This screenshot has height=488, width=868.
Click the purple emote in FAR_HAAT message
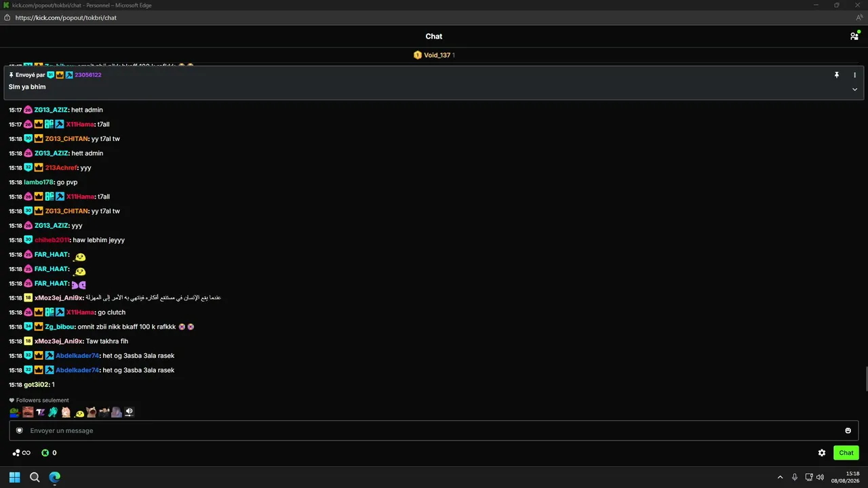click(x=79, y=285)
